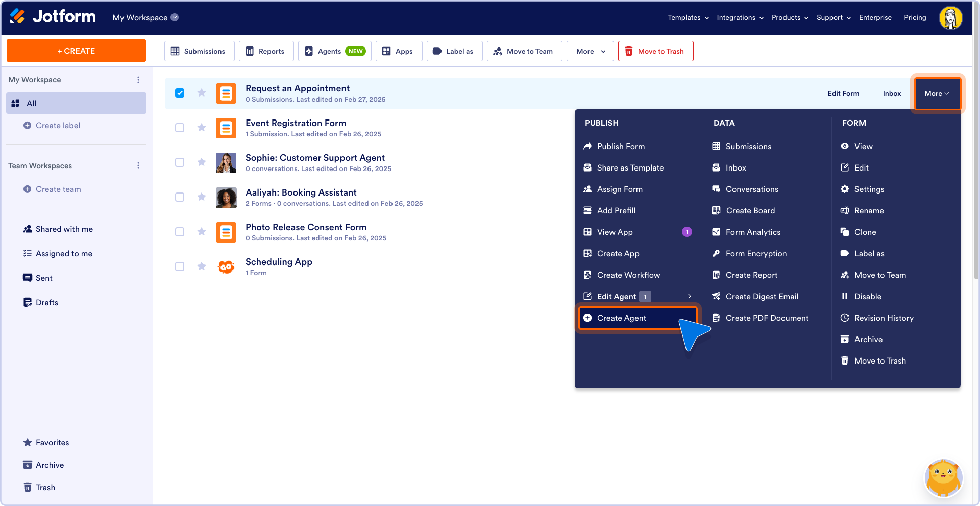Open Inbox for Request an Appointment row
Screen dimensions: 980x506
892,93
